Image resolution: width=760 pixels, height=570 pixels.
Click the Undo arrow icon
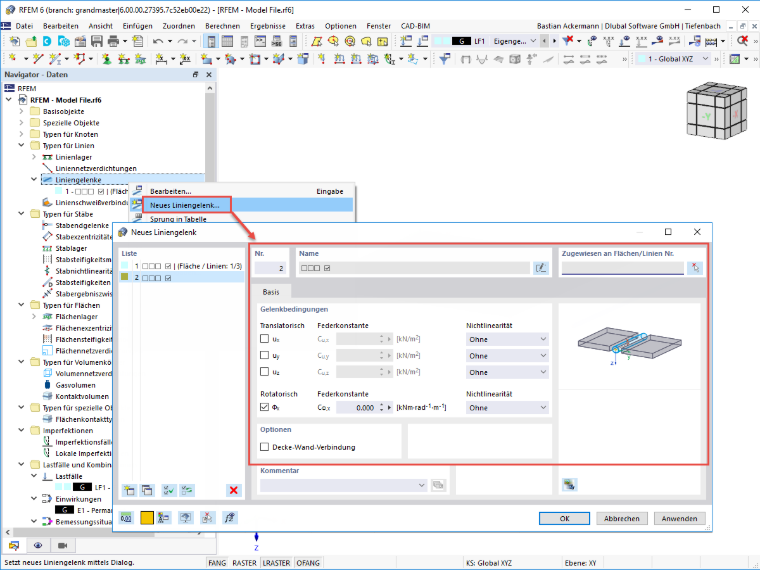click(x=158, y=42)
